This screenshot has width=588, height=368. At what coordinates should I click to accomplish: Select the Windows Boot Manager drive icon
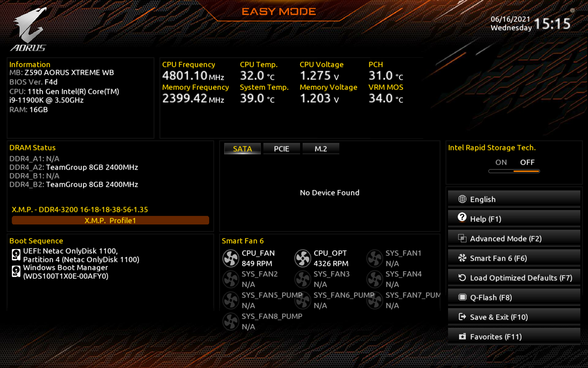[16, 271]
